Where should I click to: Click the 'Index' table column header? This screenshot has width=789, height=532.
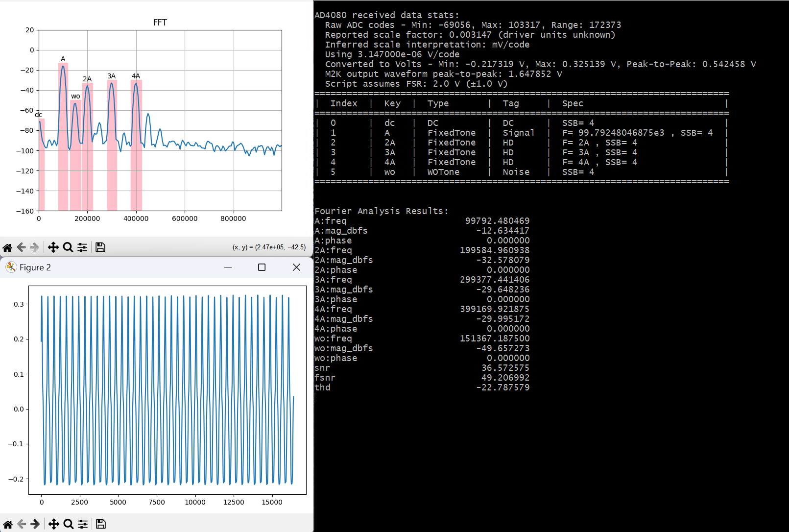(344, 103)
